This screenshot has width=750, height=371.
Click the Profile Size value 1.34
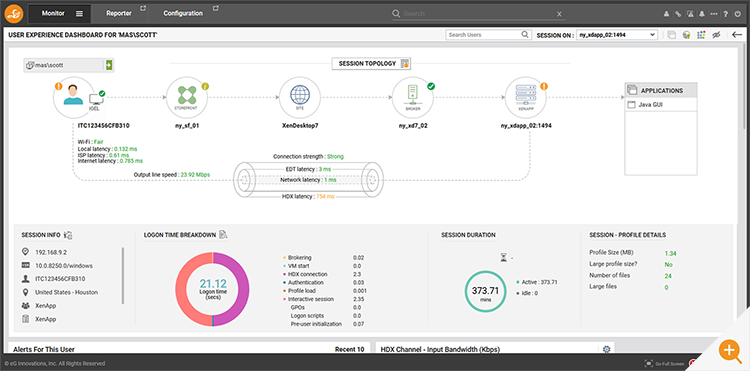[670, 253]
